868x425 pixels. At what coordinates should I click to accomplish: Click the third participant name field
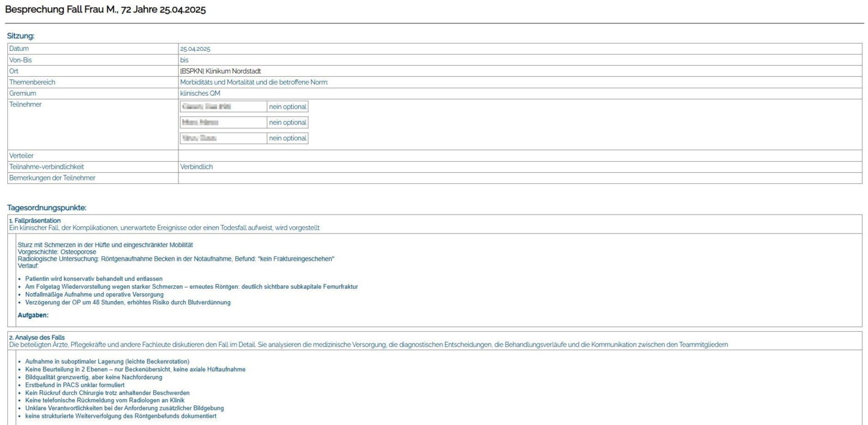(223, 139)
